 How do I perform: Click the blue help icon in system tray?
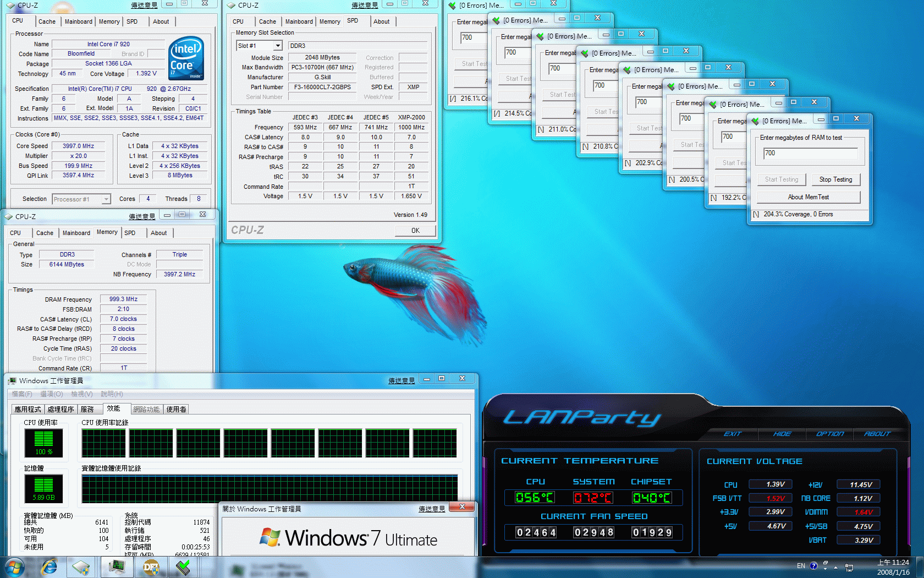[813, 566]
